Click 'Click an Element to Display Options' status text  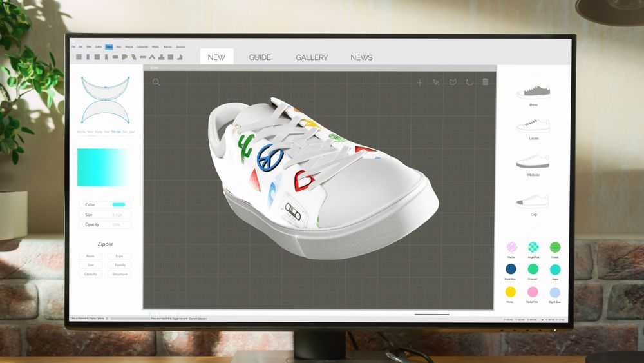87,319
